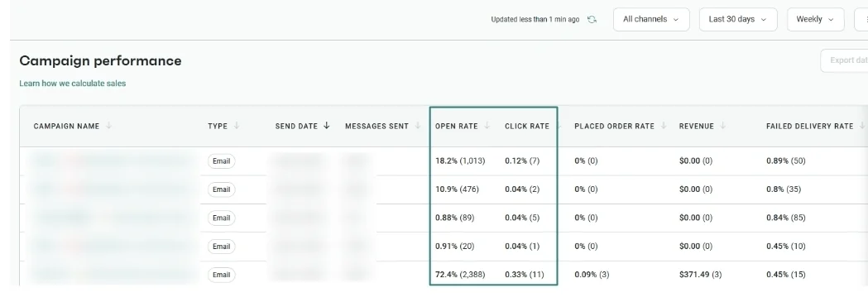Click the CLICK RATE column header
868x302 pixels.
pyautogui.click(x=527, y=126)
